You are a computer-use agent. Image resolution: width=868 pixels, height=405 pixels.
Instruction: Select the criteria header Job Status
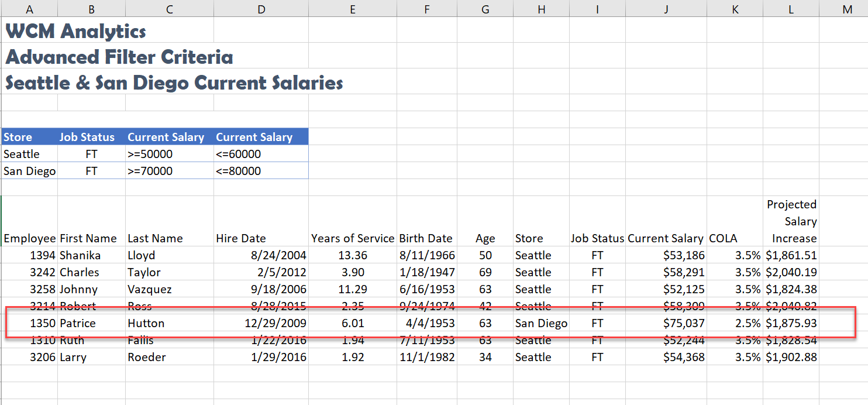point(91,137)
